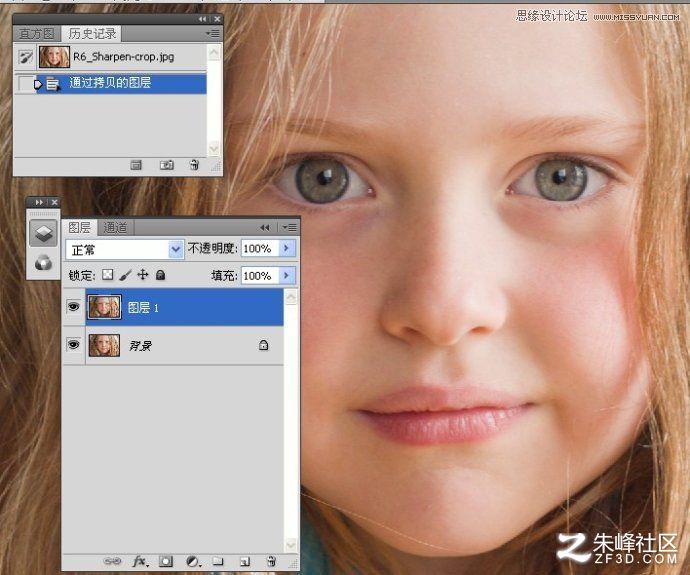The image size is (690, 575).
Task: Open the History panel flyout menu
Action: coord(213,33)
